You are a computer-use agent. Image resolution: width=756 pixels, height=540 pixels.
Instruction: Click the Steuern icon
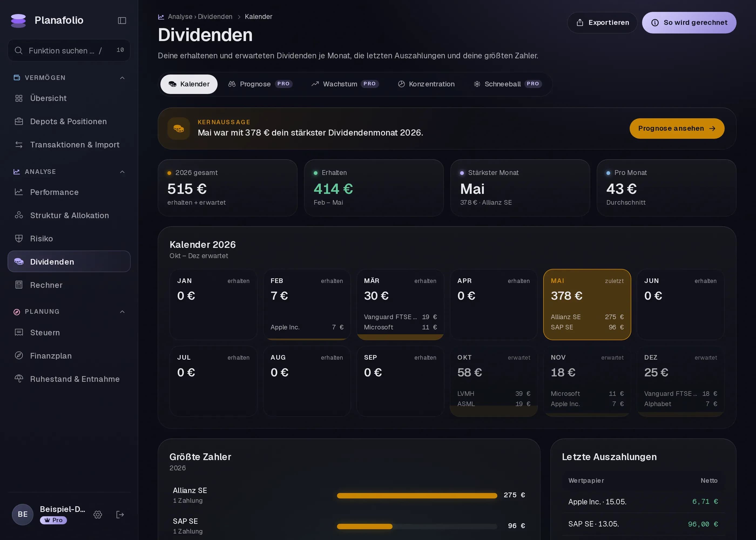pyautogui.click(x=19, y=332)
